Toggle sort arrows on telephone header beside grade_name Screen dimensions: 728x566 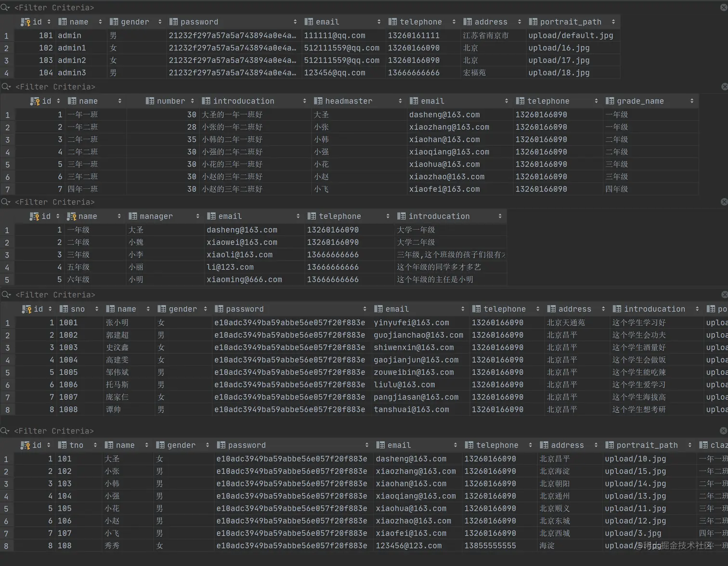(596, 101)
